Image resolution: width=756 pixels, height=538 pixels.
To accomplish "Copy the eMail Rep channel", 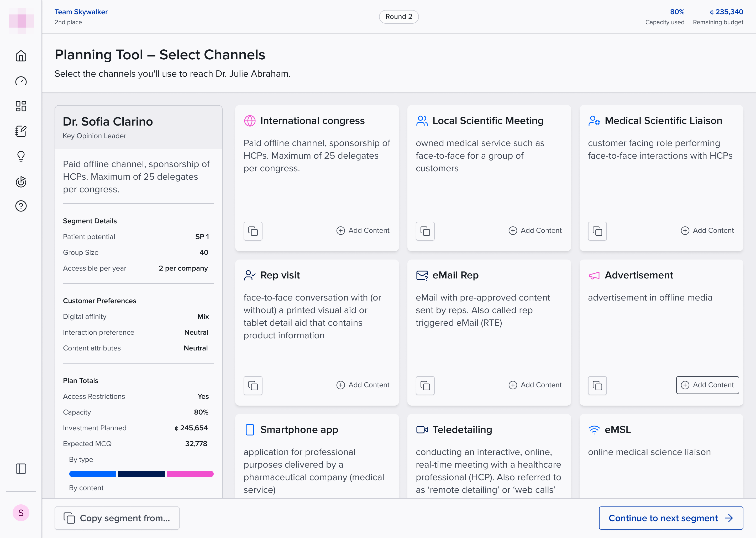I will pos(425,385).
